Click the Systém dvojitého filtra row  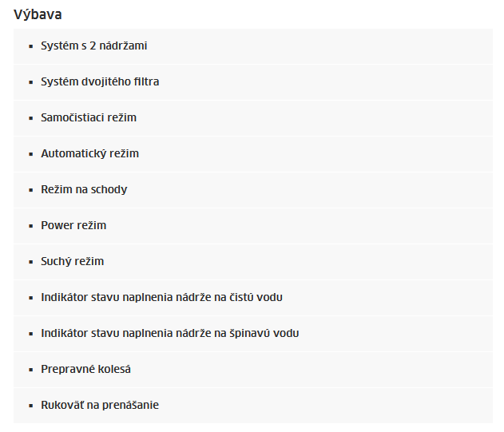tap(253, 82)
